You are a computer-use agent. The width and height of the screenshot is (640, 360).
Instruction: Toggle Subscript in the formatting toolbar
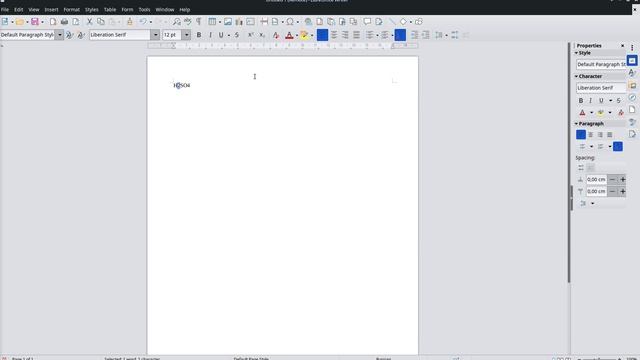point(262,35)
